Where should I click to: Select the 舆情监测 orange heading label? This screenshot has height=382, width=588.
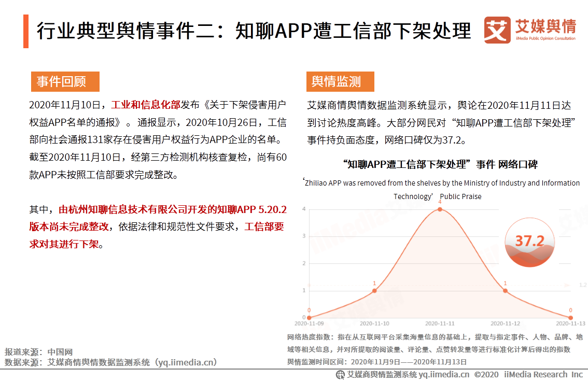pyautogui.click(x=340, y=81)
